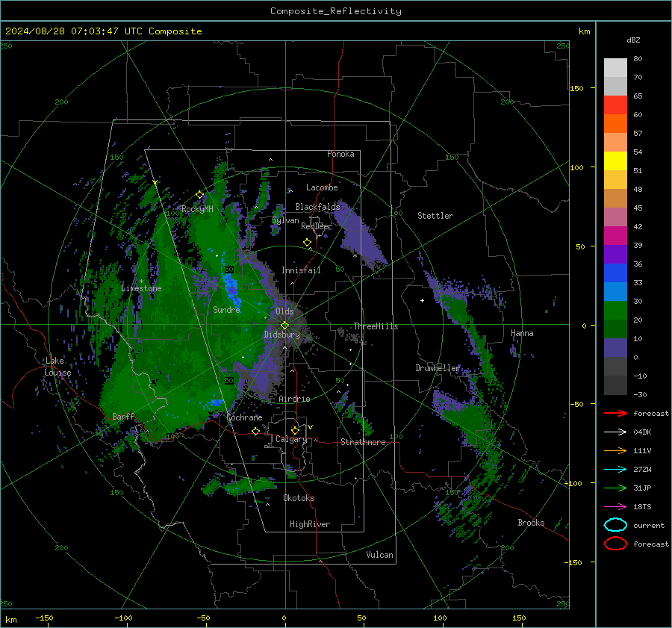Screen dimensions: 672x628
Task: Click the Sylvan label
Action: tap(285, 220)
